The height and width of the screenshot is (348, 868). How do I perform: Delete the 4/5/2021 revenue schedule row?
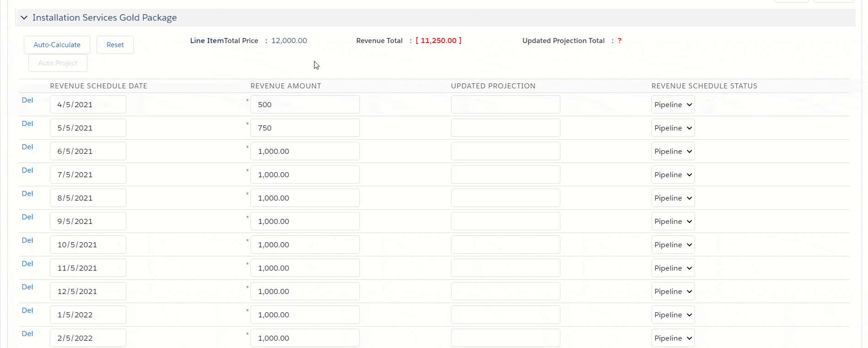[x=27, y=100]
